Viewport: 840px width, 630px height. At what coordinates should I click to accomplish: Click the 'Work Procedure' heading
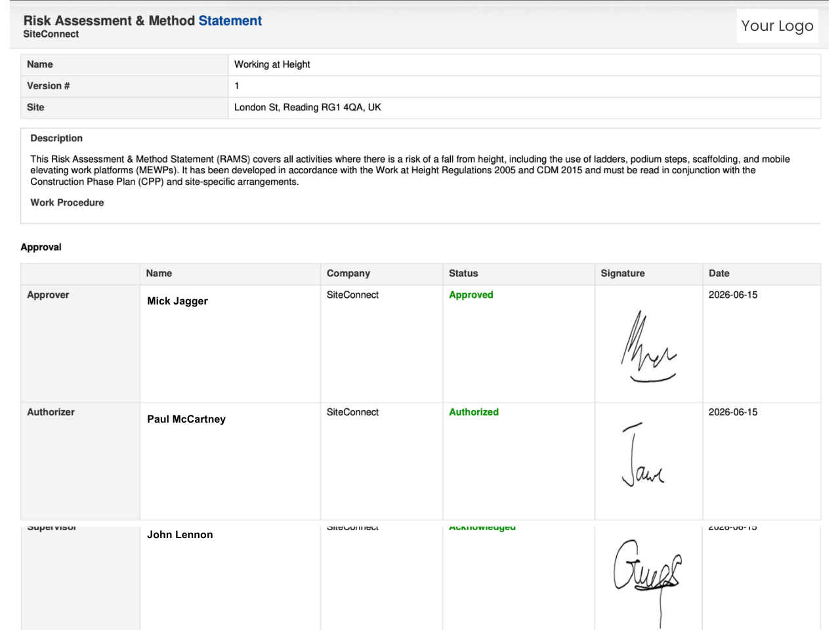click(x=67, y=203)
